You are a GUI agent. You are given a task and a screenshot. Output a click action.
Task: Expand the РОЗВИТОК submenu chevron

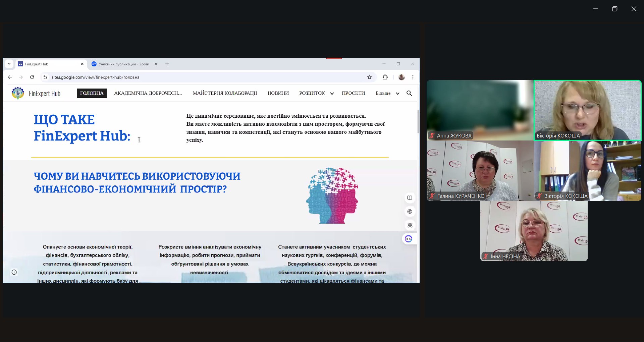click(332, 94)
